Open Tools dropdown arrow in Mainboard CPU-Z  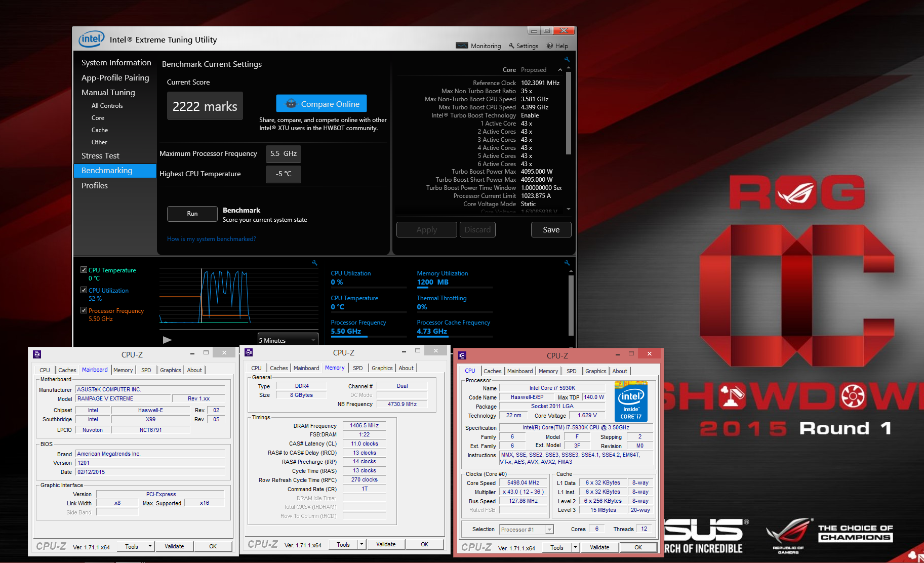coord(150,546)
